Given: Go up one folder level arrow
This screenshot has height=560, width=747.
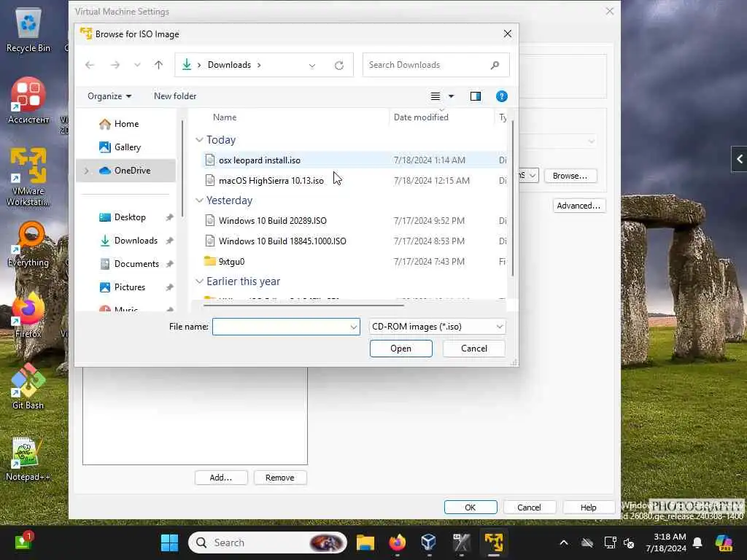Looking at the screenshot, I should tap(158, 65).
